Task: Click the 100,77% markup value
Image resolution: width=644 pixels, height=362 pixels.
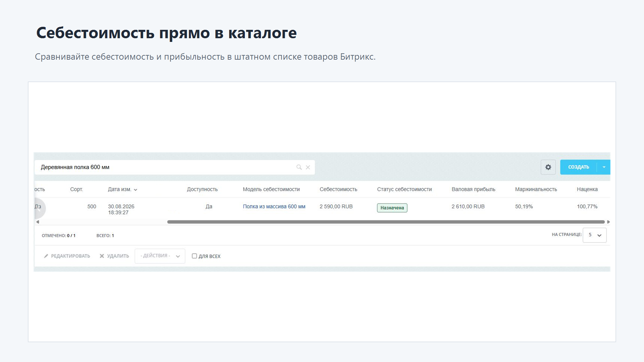Action: [x=587, y=206]
